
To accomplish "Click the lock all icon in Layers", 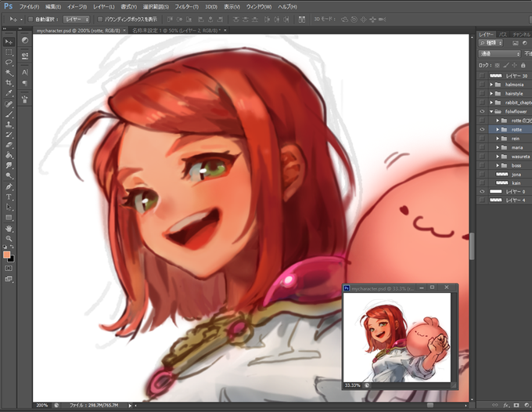I will [x=523, y=65].
